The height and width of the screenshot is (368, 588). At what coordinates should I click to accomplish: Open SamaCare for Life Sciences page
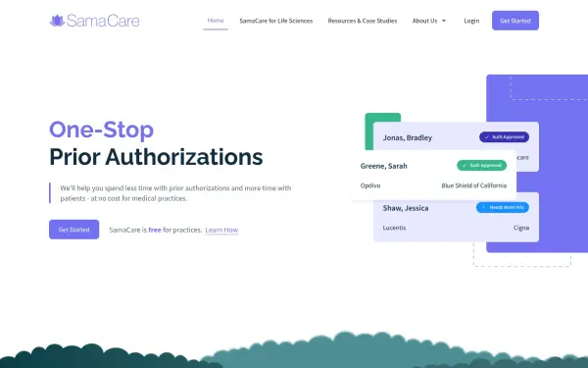276,21
